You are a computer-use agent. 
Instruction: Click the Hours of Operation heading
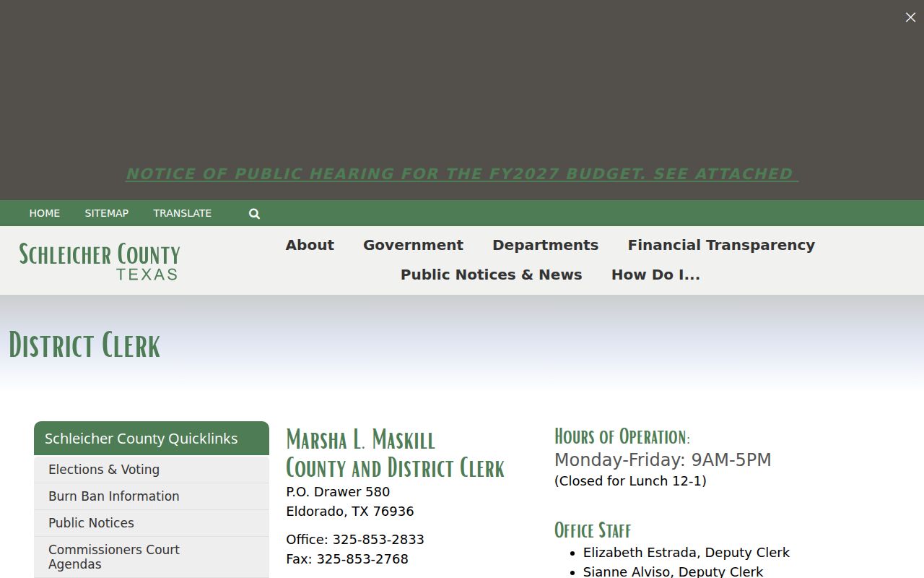pyautogui.click(x=622, y=436)
